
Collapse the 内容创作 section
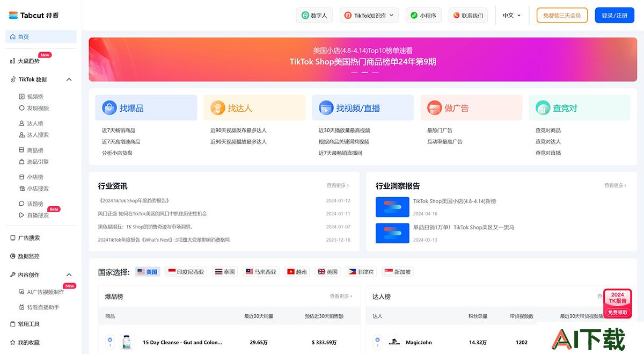69,274
